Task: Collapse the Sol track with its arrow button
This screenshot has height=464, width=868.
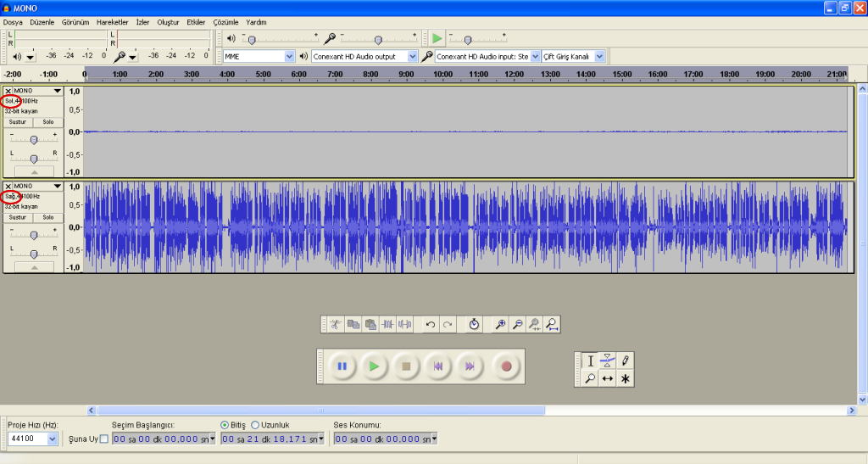Action: tap(34, 172)
